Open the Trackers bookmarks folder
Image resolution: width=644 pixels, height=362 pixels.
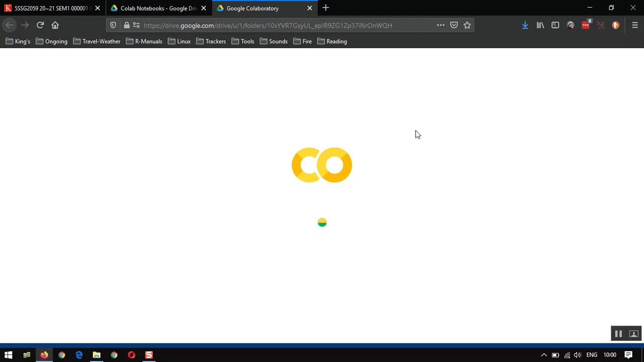pyautogui.click(x=211, y=41)
